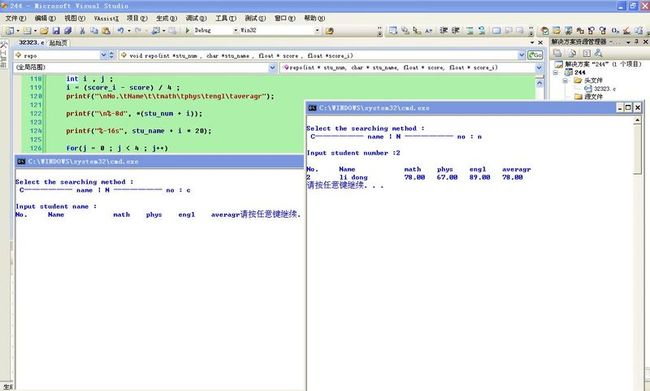
Task: Switch to the 32323.c editor tab
Action: point(32,43)
